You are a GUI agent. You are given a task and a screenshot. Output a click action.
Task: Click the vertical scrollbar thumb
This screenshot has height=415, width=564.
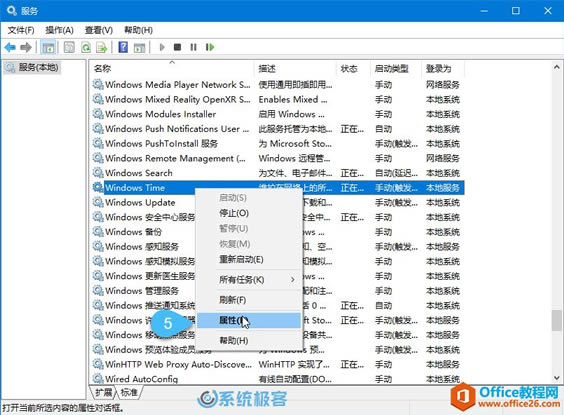tap(556, 320)
